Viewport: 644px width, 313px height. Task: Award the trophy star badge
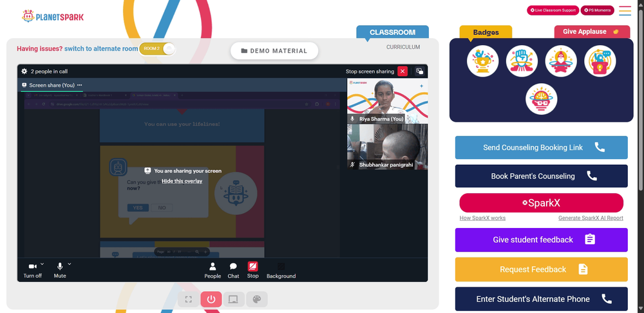pos(482,61)
